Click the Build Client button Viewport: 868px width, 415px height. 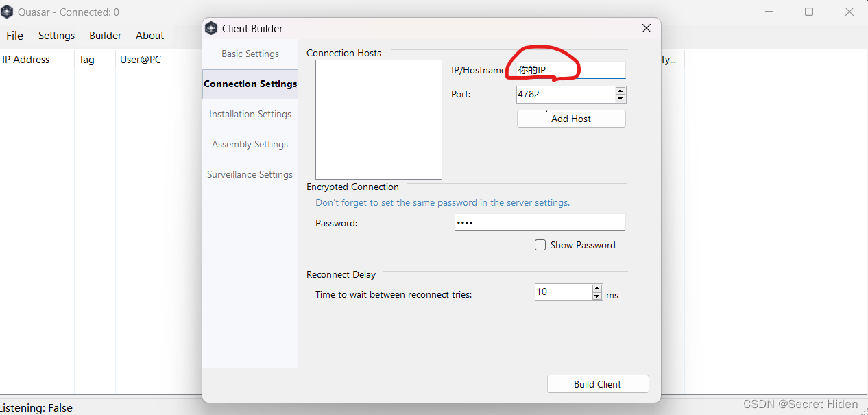pyautogui.click(x=598, y=384)
